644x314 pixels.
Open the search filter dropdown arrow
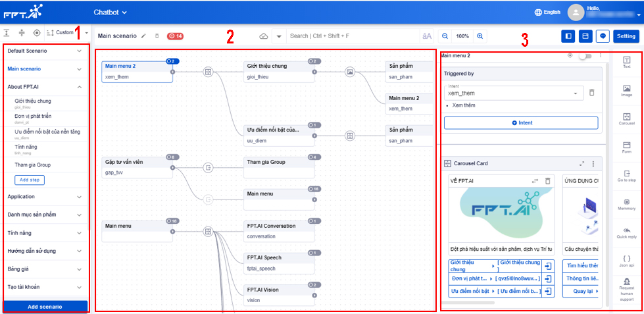[279, 36]
